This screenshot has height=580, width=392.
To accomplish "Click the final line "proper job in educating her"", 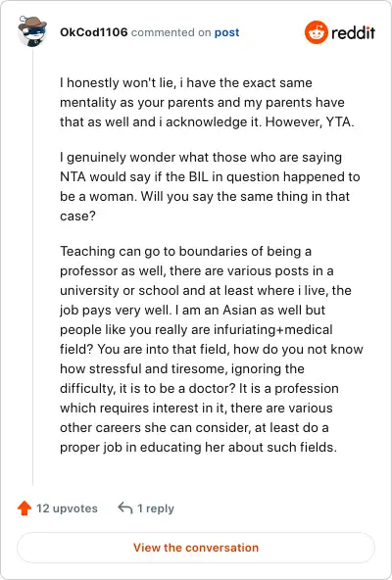I will click(198, 447).
